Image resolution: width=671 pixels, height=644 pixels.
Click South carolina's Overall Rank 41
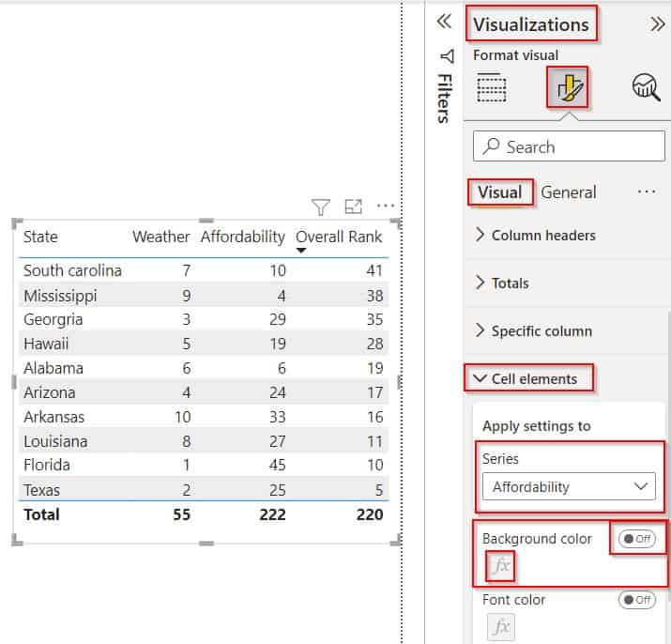374,270
